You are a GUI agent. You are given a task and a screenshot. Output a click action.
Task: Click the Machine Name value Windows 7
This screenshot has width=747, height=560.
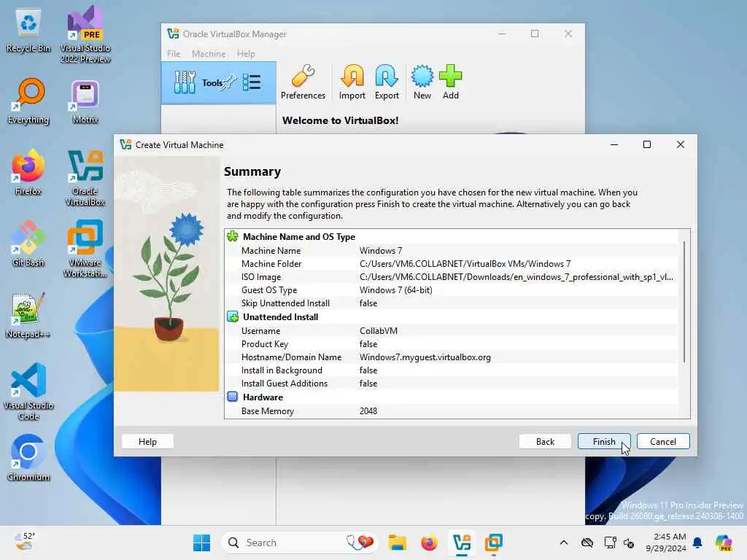(381, 251)
